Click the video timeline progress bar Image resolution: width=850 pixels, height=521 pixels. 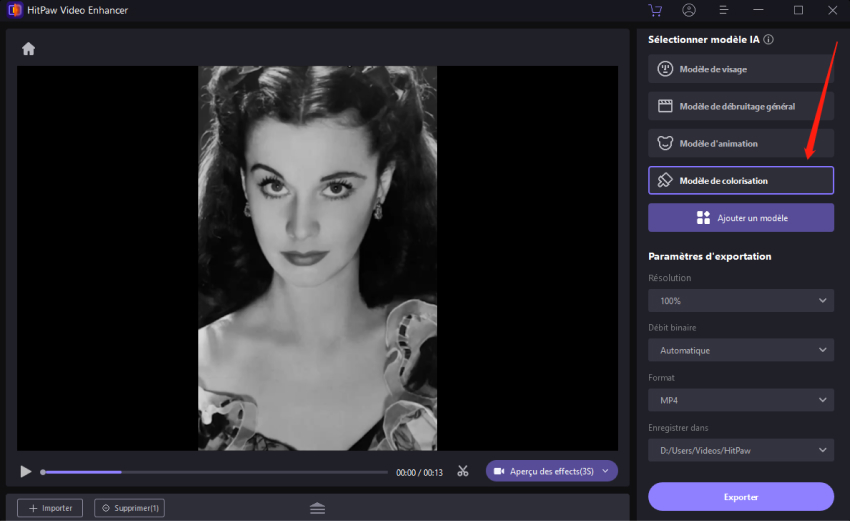[214, 472]
